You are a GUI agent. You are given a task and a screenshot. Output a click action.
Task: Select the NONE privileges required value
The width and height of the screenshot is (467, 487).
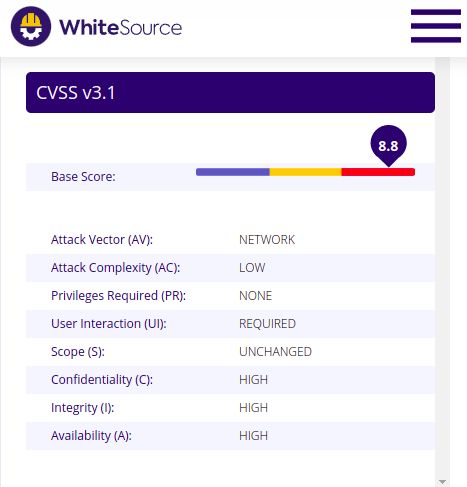[255, 296]
